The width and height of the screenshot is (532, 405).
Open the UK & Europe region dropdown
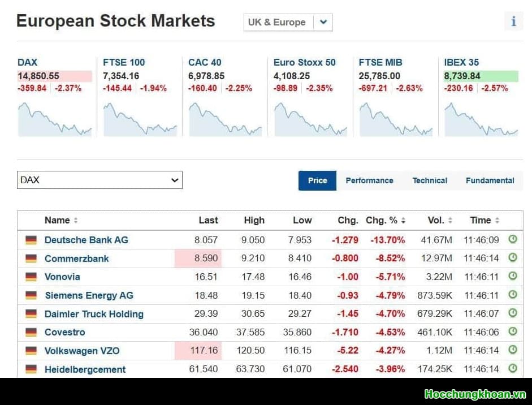point(288,23)
